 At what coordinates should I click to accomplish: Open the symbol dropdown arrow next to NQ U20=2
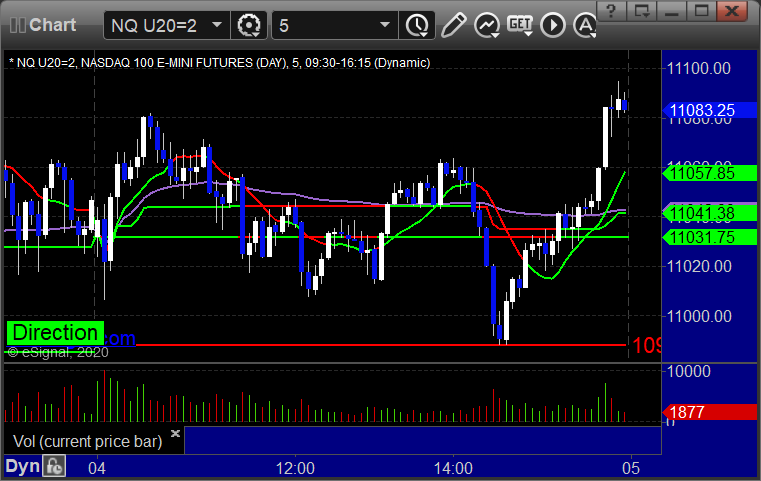tap(217, 25)
